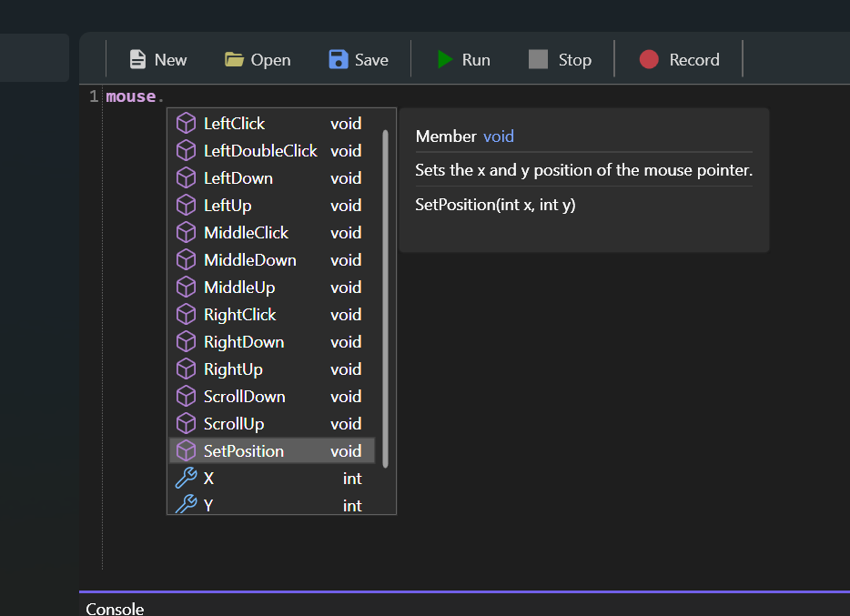The image size is (850, 616).
Task: Click the cube icon beside ScrollUp
Action: coord(186,424)
